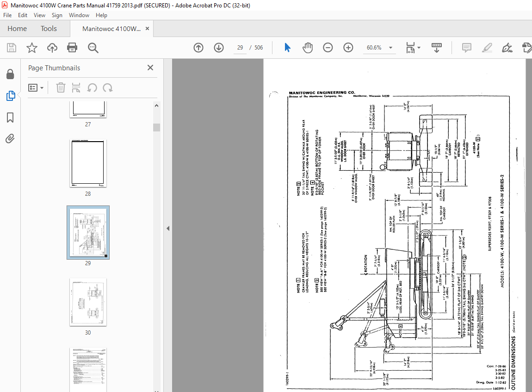Open the View menu
Screen dimensions: 532x392
[39, 15]
